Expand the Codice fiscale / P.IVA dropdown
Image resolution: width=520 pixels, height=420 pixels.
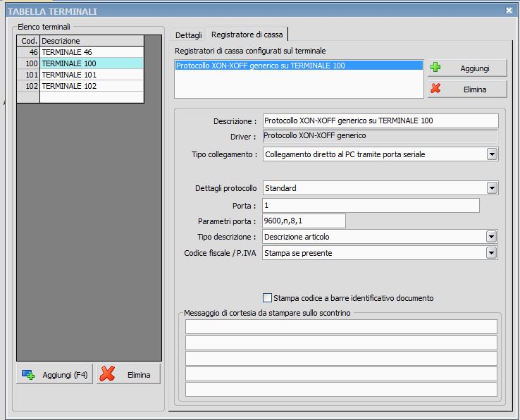(492, 253)
